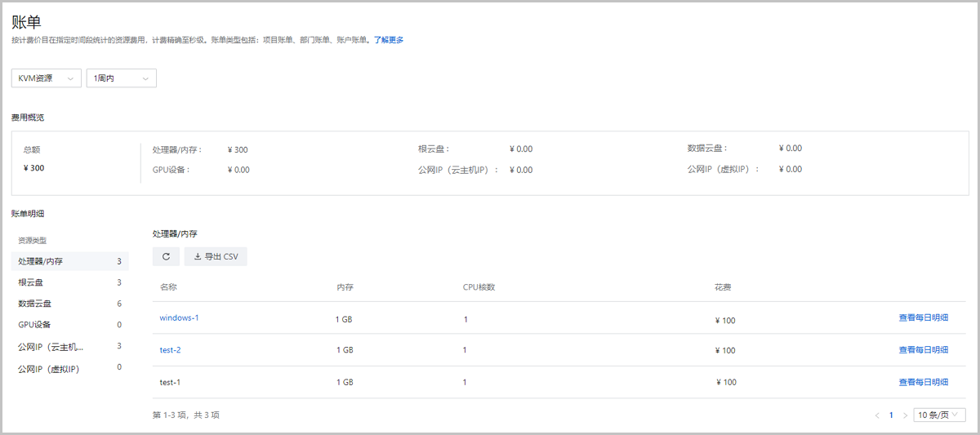The height and width of the screenshot is (435, 980).
Task: Open the 了解更多 link
Action: (x=389, y=40)
